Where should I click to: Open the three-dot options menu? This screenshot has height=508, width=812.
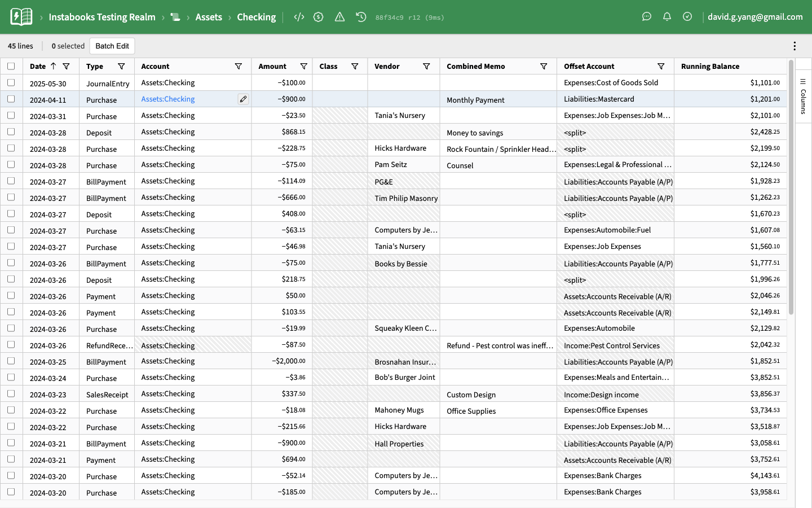tap(795, 46)
